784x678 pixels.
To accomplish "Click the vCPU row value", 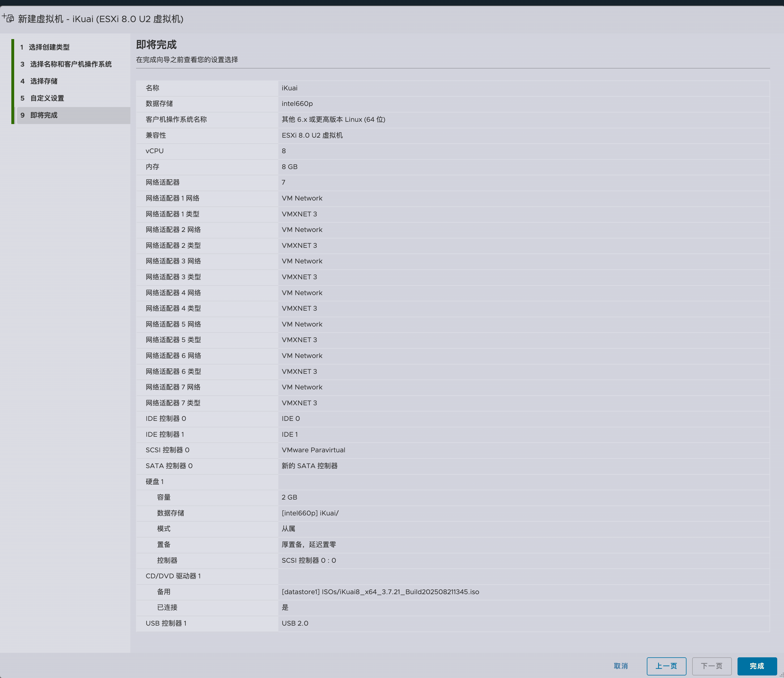I will click(283, 151).
